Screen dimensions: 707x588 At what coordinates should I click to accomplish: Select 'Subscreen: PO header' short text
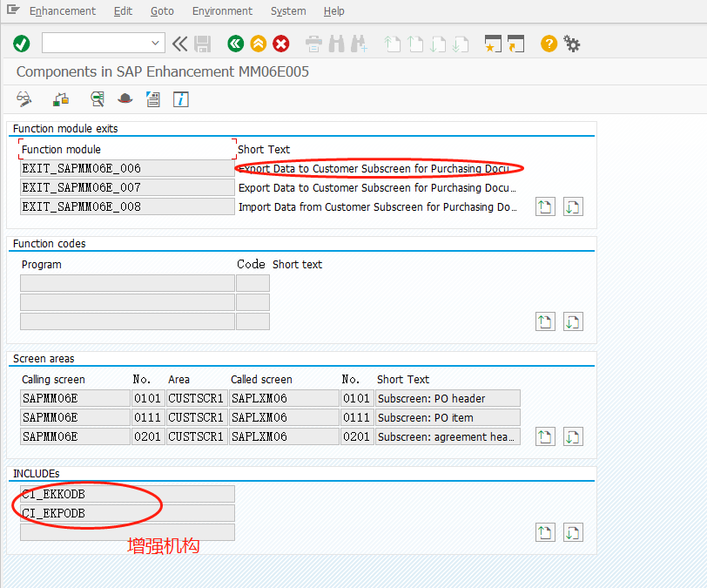(448, 398)
